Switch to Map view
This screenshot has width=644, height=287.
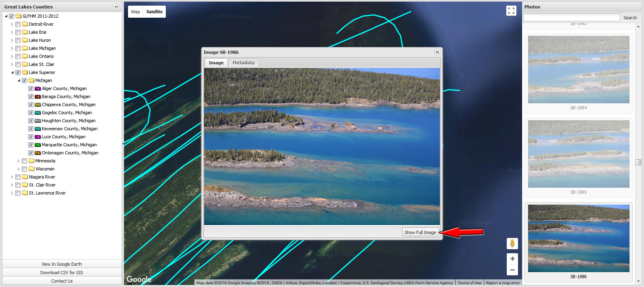136,12
